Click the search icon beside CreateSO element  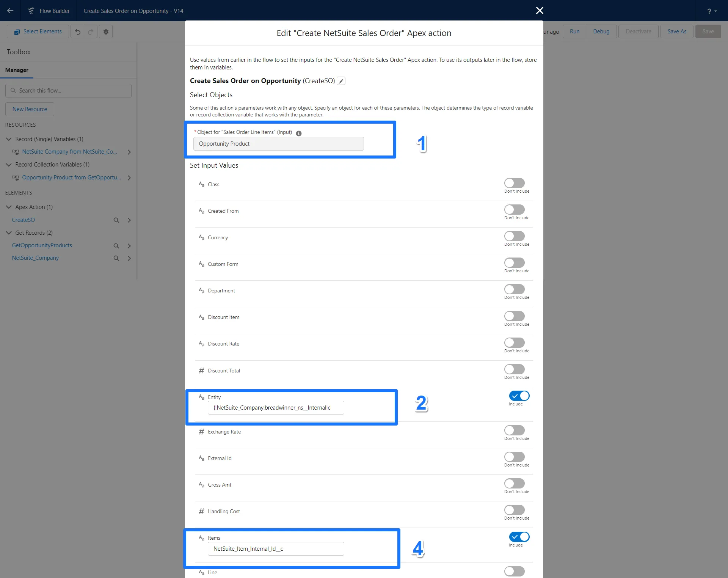[116, 220]
